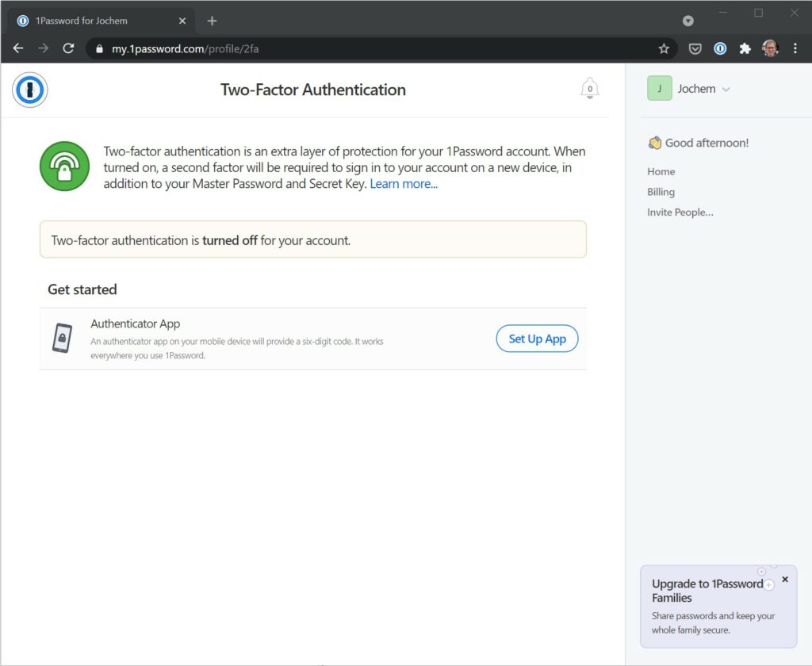Close the 1Password for Jochem tab

[182, 21]
